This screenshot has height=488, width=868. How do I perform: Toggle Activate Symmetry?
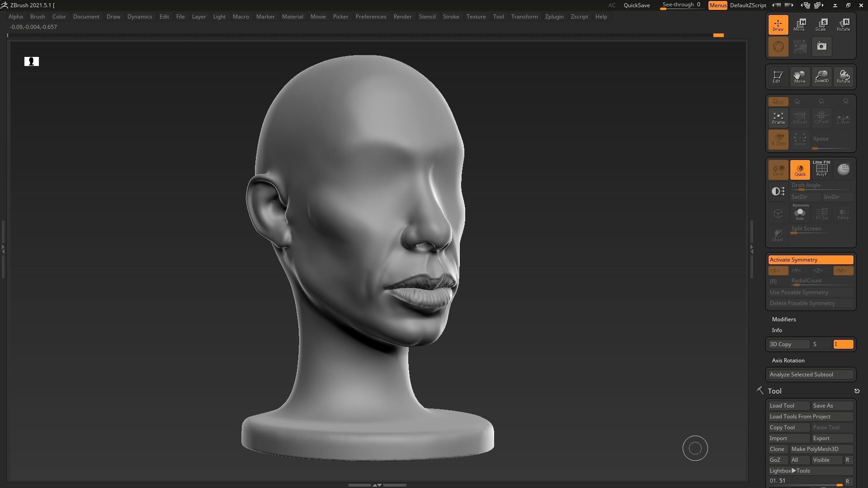811,260
